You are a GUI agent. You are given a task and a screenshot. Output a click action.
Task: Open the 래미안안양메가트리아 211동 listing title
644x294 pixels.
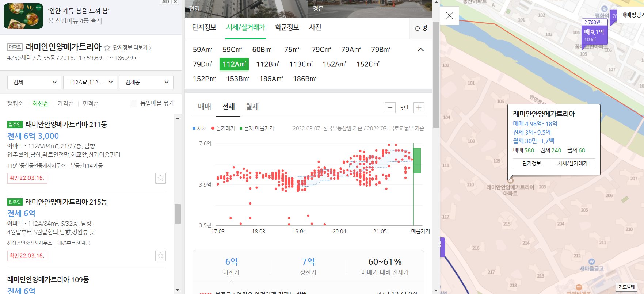[x=66, y=125]
